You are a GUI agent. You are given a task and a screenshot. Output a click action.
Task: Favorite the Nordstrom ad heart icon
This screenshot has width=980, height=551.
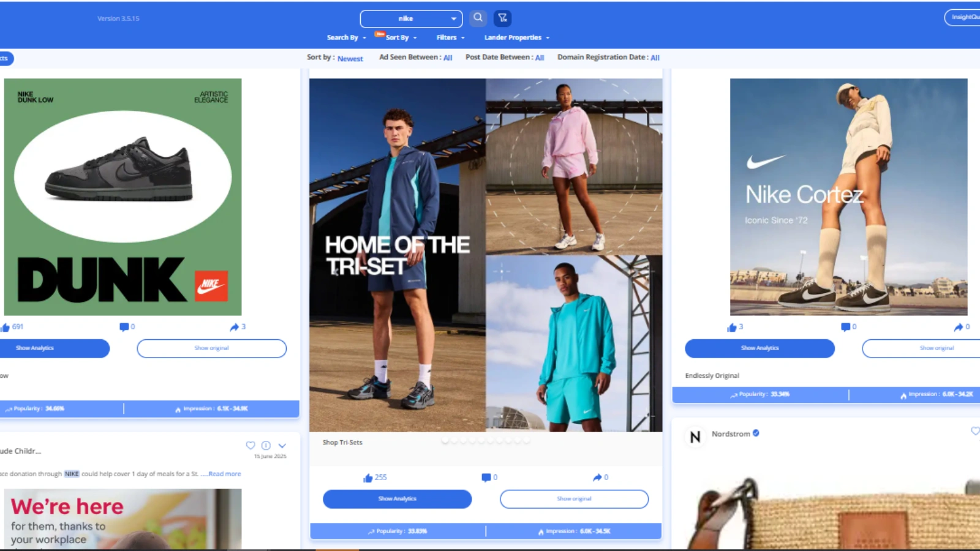tap(975, 431)
